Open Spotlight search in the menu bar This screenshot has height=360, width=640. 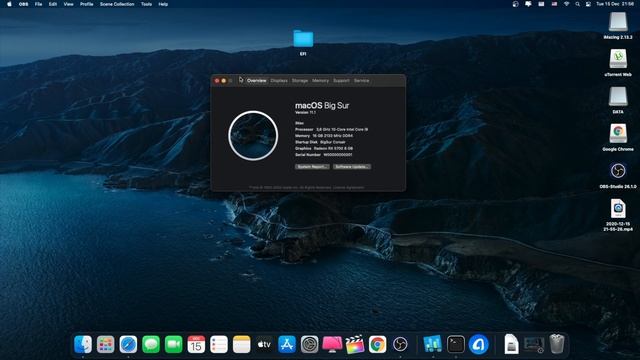[578, 4]
